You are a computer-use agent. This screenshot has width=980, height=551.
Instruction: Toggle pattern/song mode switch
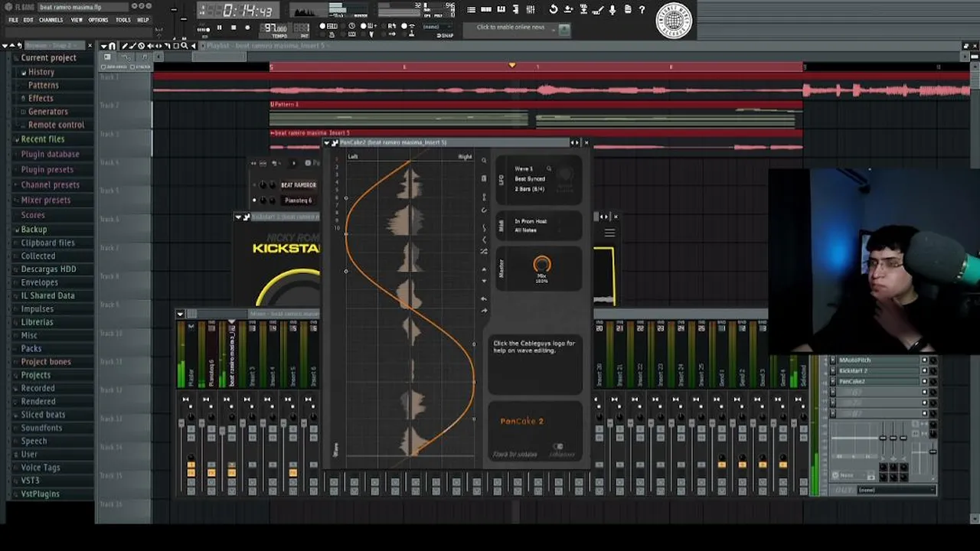point(203,29)
